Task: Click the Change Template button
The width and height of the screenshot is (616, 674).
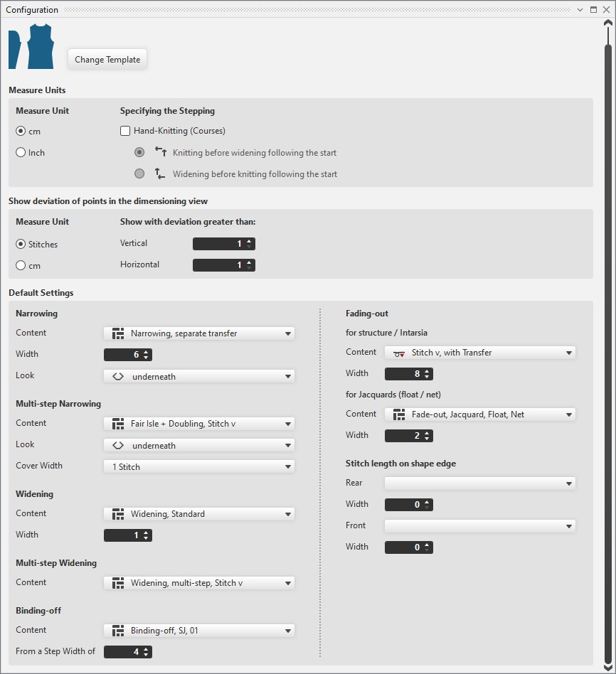Action: click(107, 60)
